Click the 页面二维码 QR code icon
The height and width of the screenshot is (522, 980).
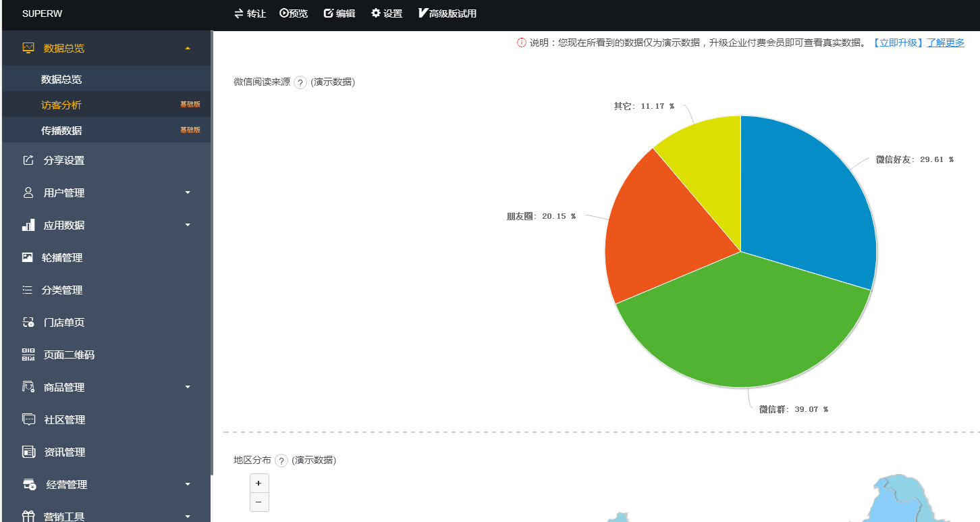tap(28, 355)
